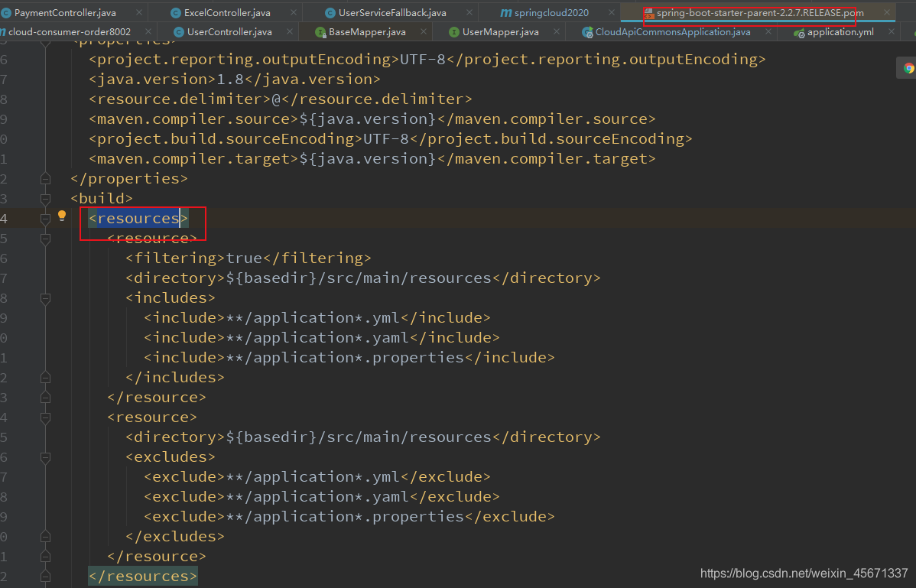
Task: Close the cloud-consumer-order8002 tab
Action: point(148,31)
